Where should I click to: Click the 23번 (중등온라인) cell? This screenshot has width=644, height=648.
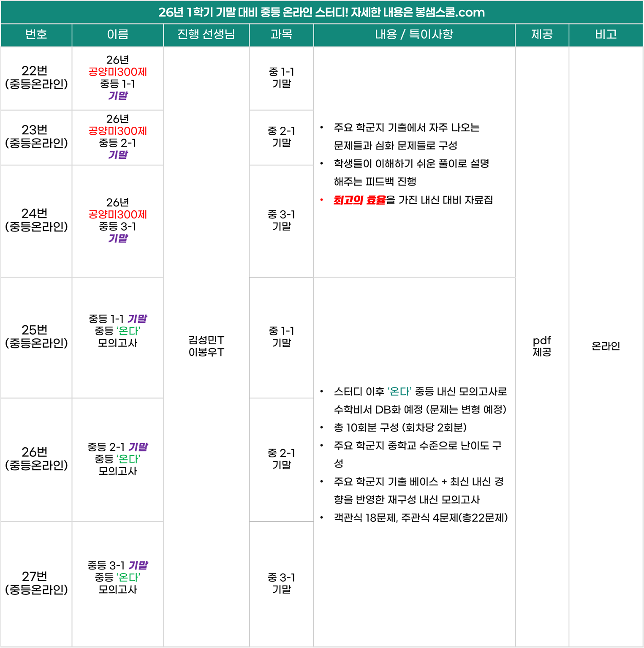[36, 138]
